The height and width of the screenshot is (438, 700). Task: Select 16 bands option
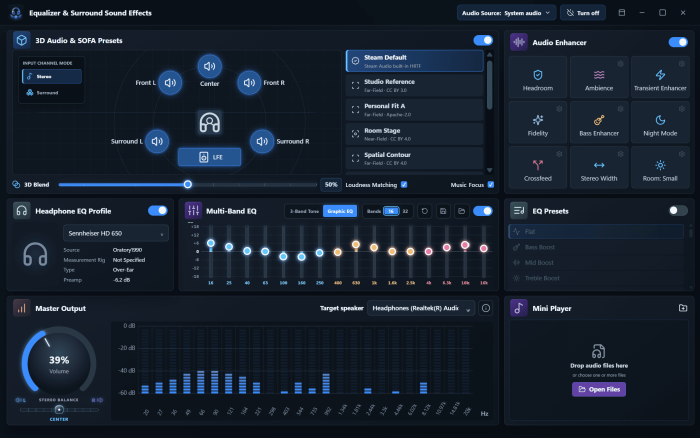coord(391,211)
